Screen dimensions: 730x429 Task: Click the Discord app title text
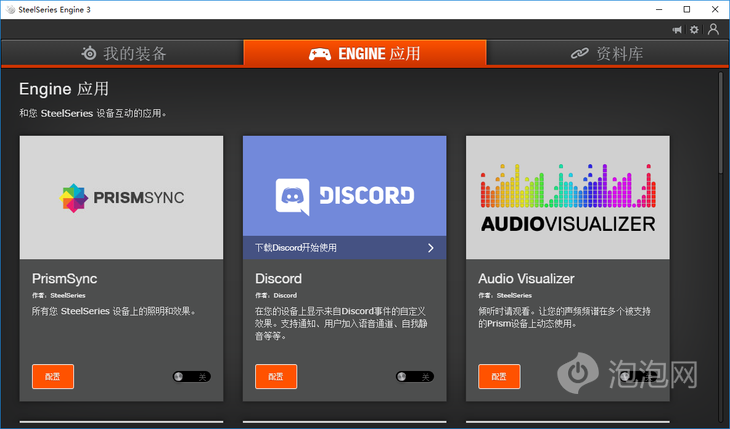click(x=278, y=279)
